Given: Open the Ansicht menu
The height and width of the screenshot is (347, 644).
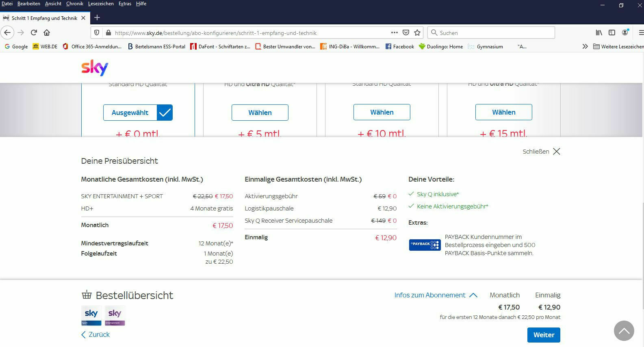Looking at the screenshot, I should coord(53,4).
